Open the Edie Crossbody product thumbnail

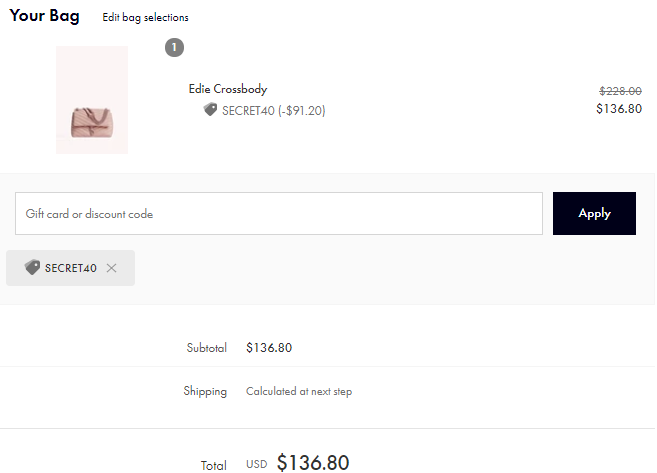(x=92, y=100)
